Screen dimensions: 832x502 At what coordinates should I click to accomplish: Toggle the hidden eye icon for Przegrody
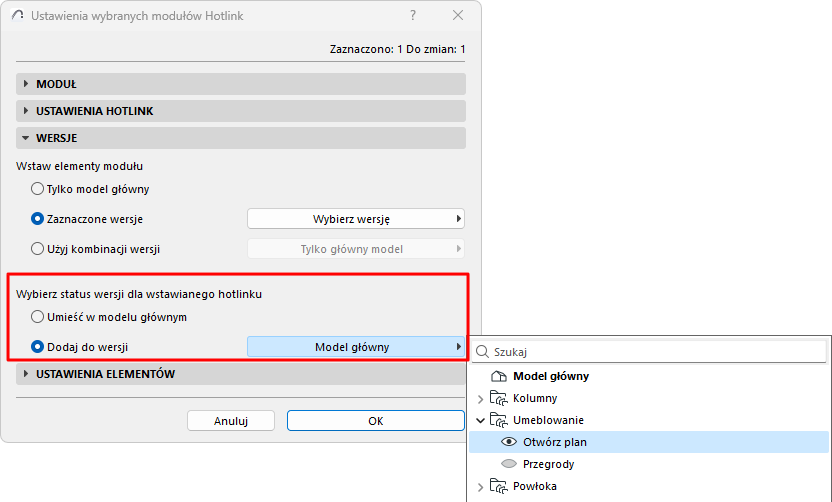(x=509, y=464)
